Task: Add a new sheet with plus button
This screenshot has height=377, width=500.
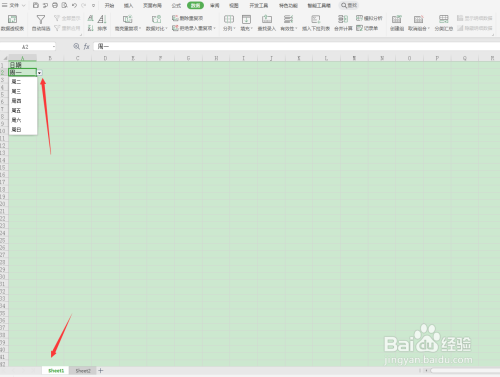Action: click(x=101, y=371)
